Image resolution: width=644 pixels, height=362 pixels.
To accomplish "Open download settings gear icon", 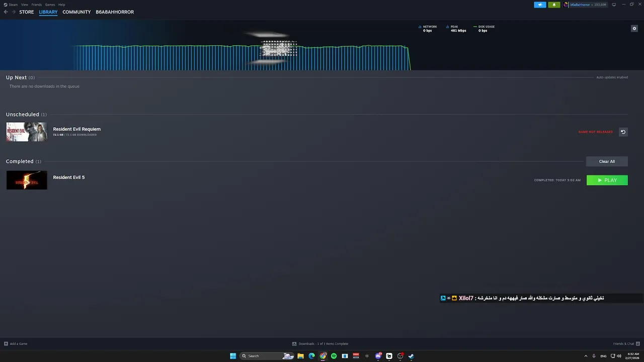I will click(x=634, y=28).
